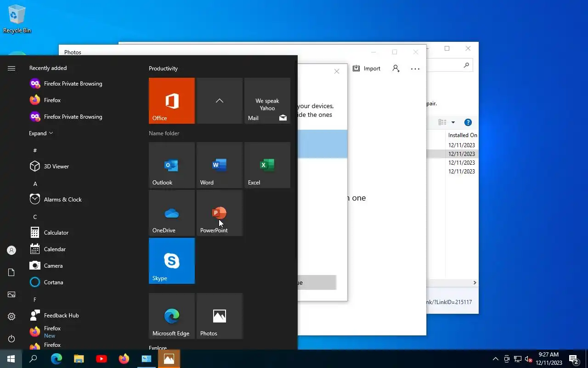
Task: Click the search icon in back window
Action: click(x=466, y=65)
